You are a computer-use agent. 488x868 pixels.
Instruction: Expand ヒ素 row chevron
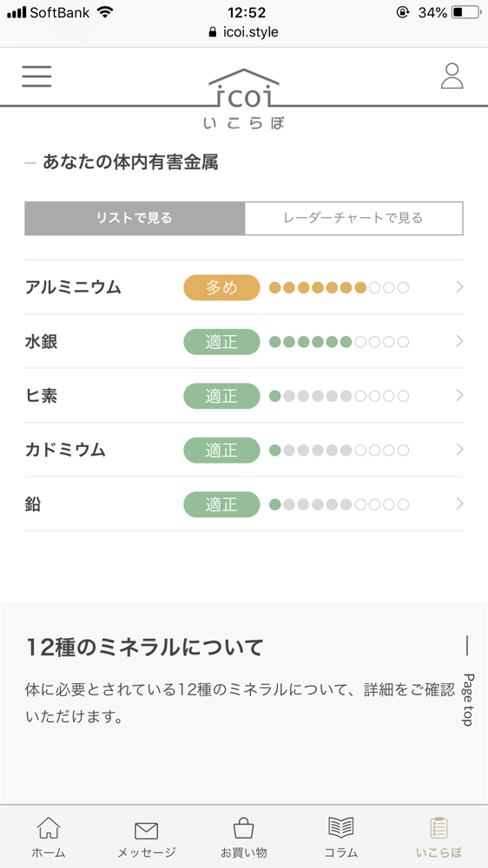click(x=459, y=395)
